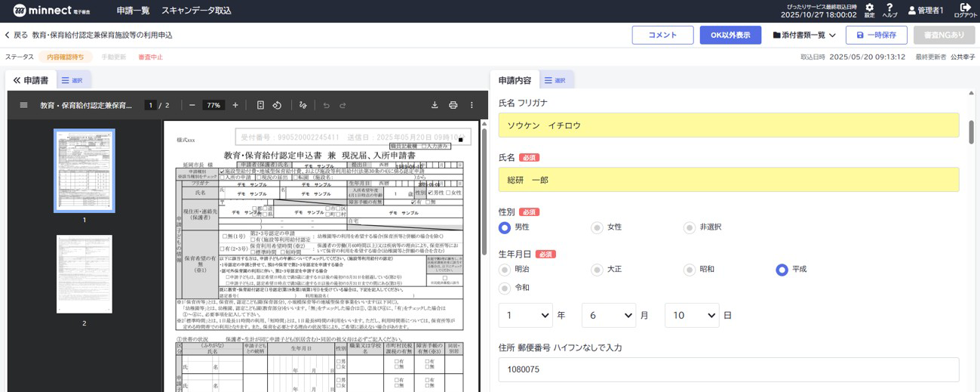Open the birth month dropdown showing 6
Screen dimensions: 980x392
click(x=608, y=315)
